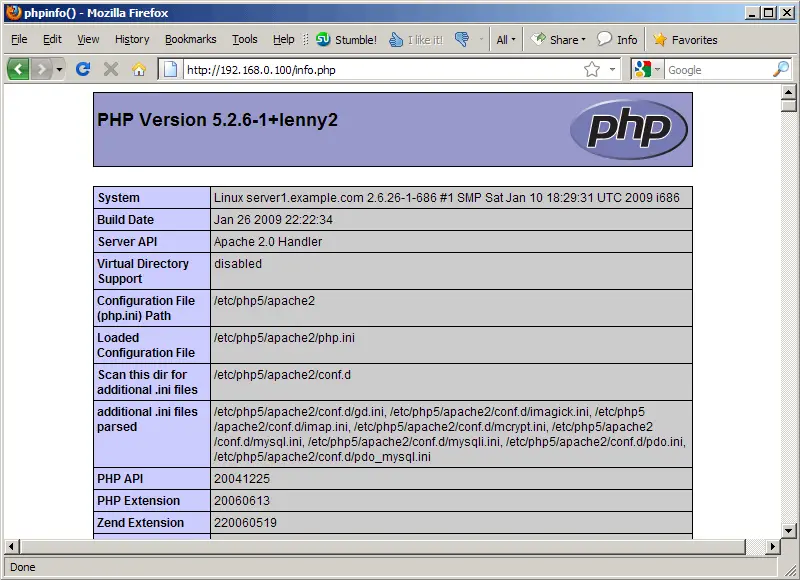Click the Firefox icon in the title bar

pos(14,12)
